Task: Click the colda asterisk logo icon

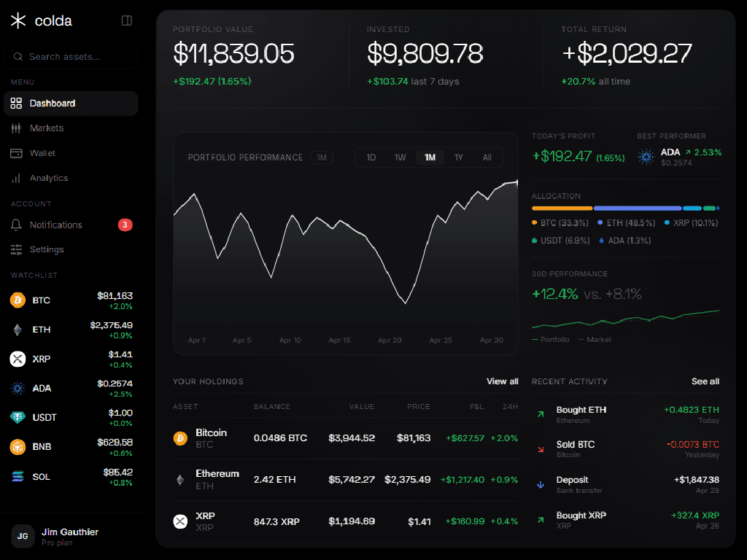Action: pos(18,20)
